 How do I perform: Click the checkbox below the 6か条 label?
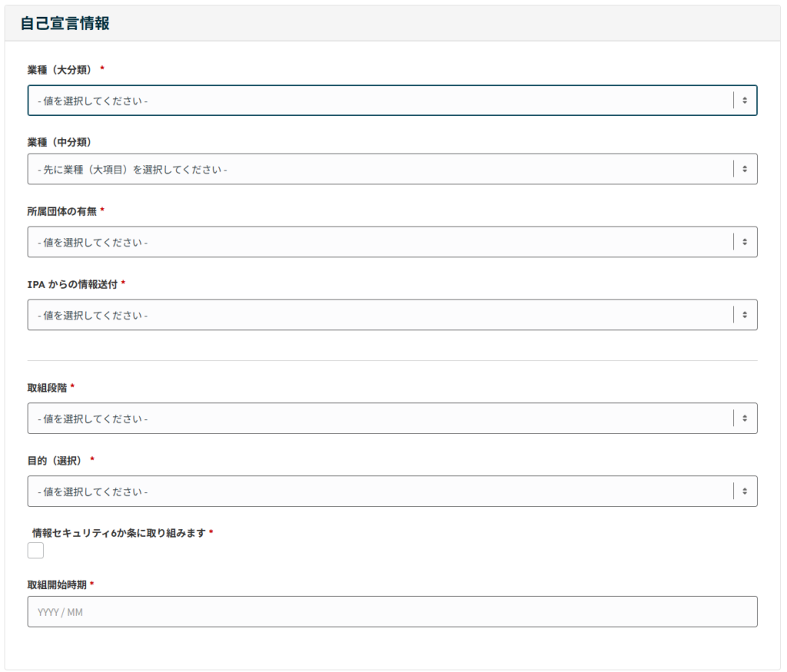[35, 550]
